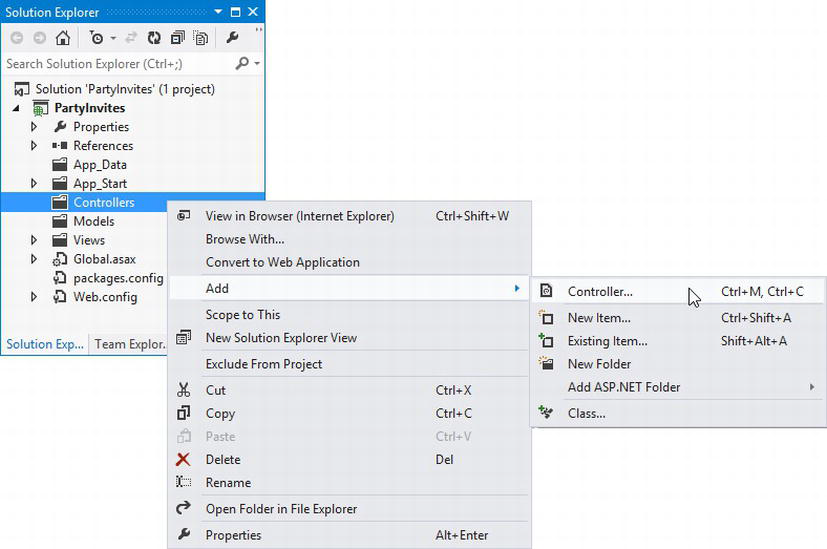827x549 pixels.
Task: Click the View in Browser icon
Action: pyautogui.click(x=183, y=216)
